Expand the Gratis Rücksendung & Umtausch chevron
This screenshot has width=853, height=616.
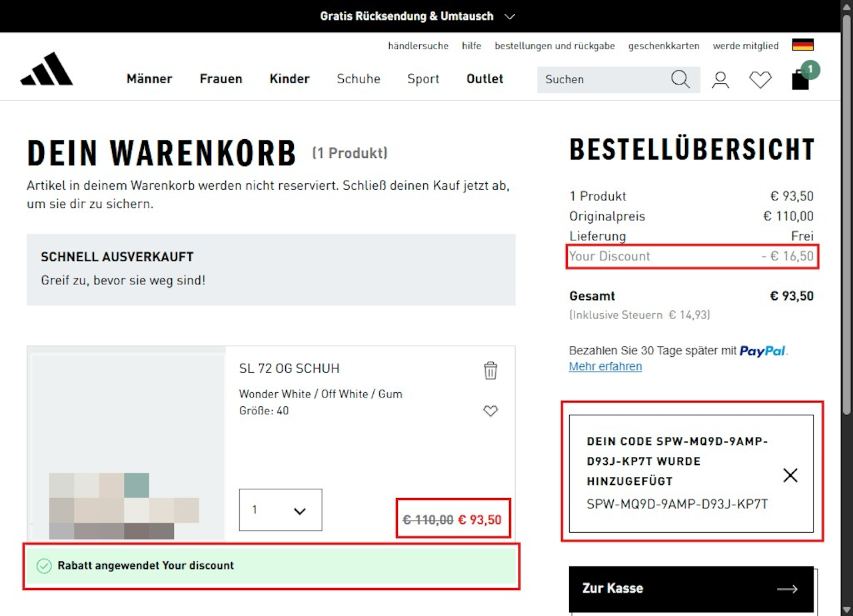click(510, 16)
